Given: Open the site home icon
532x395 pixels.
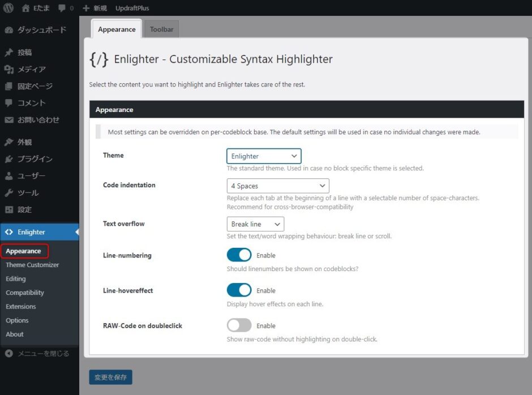Looking at the screenshot, I should click(x=26, y=8).
